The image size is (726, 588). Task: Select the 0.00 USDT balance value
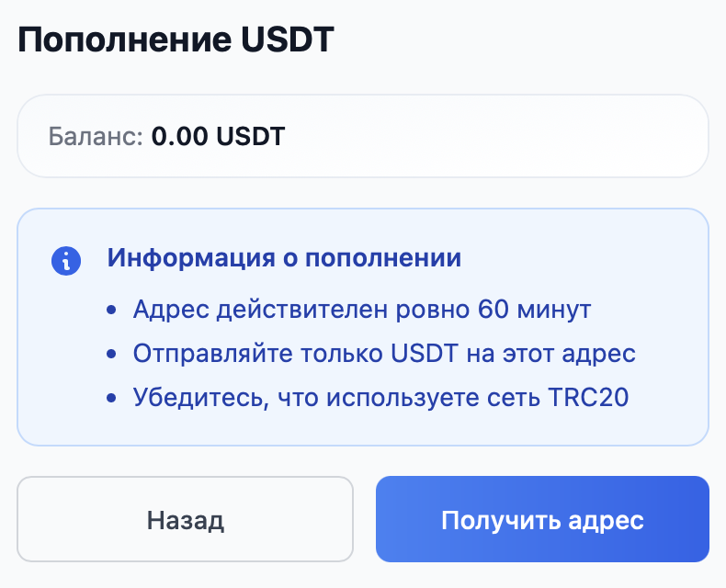pos(218,137)
